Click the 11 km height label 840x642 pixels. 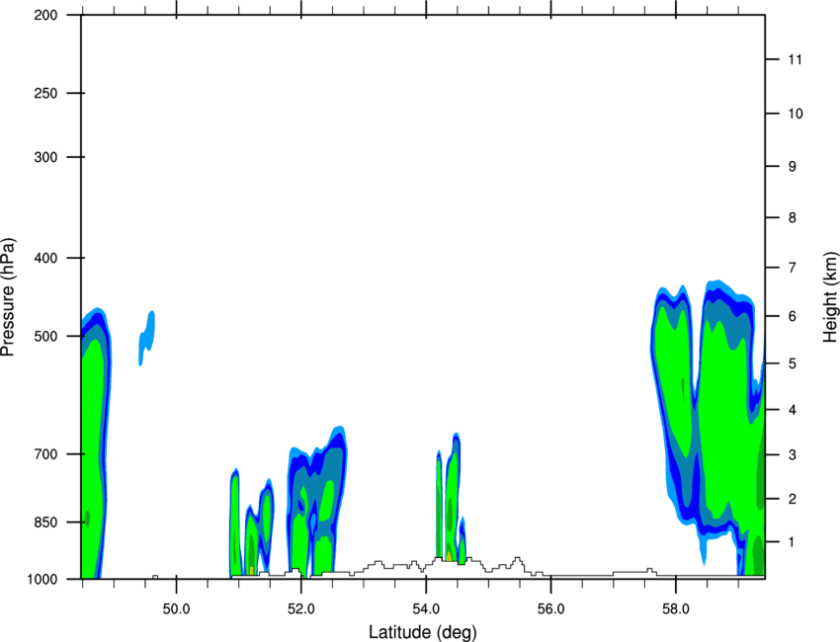pos(795,59)
